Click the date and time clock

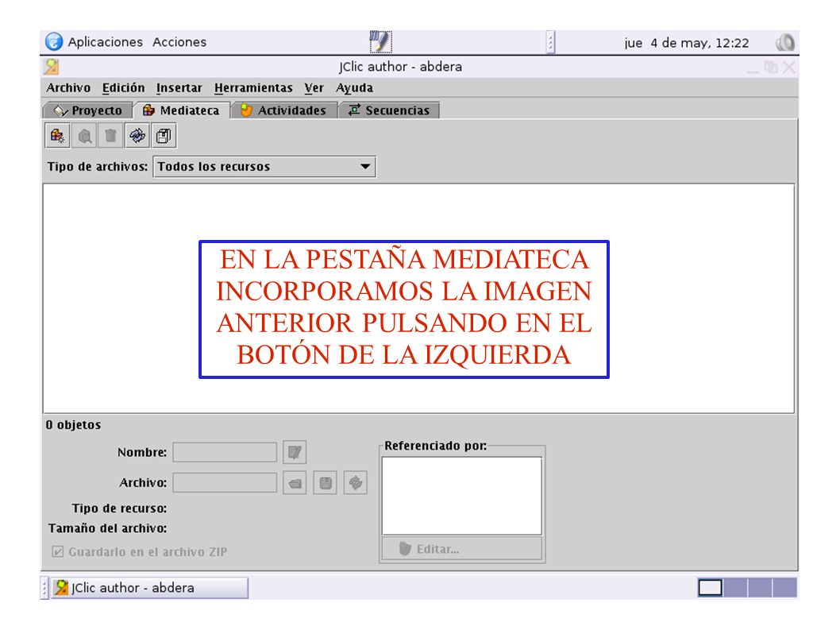[x=686, y=43]
